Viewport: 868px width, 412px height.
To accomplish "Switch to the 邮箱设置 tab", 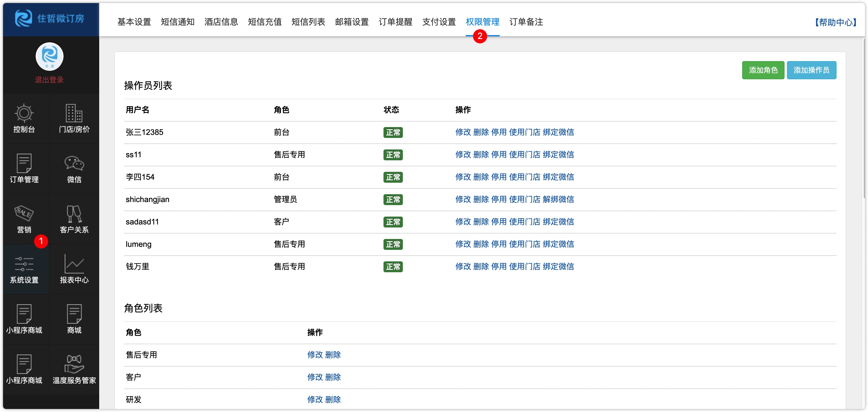I will [352, 22].
